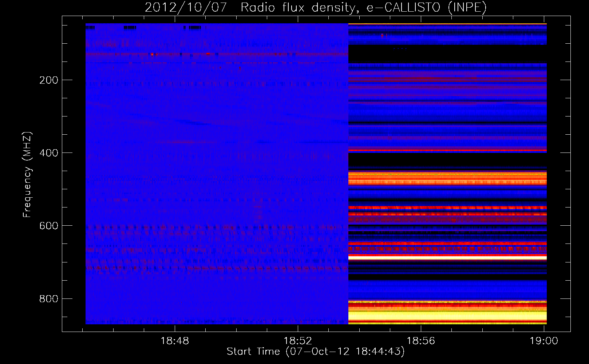Click the 800 frequency tick label
589x364 pixels.
[x=49, y=299]
